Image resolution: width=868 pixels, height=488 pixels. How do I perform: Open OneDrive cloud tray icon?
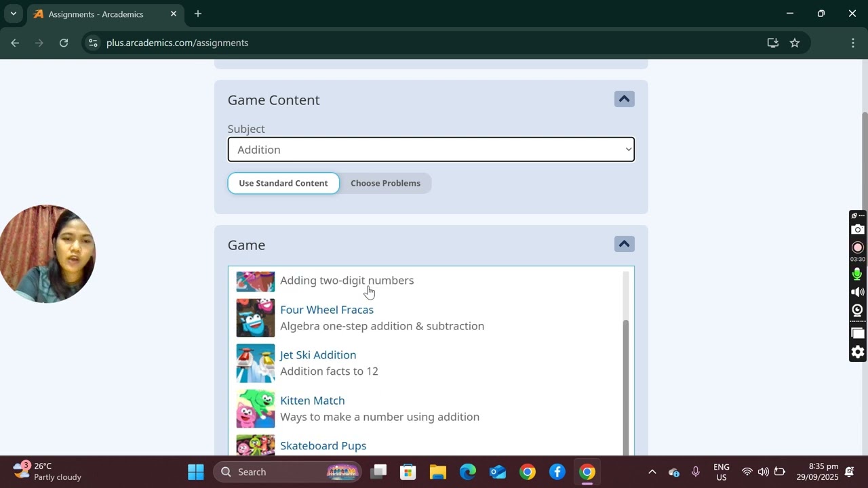[673, 472]
